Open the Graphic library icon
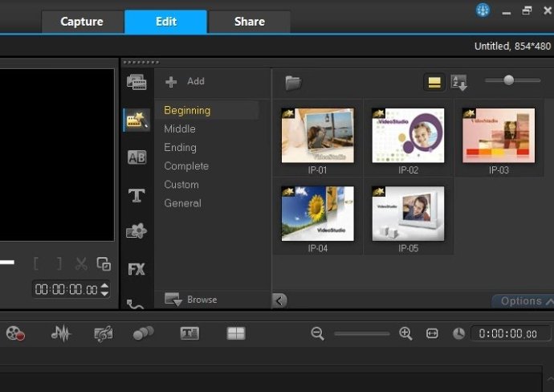This screenshot has height=392, width=554. point(136,231)
